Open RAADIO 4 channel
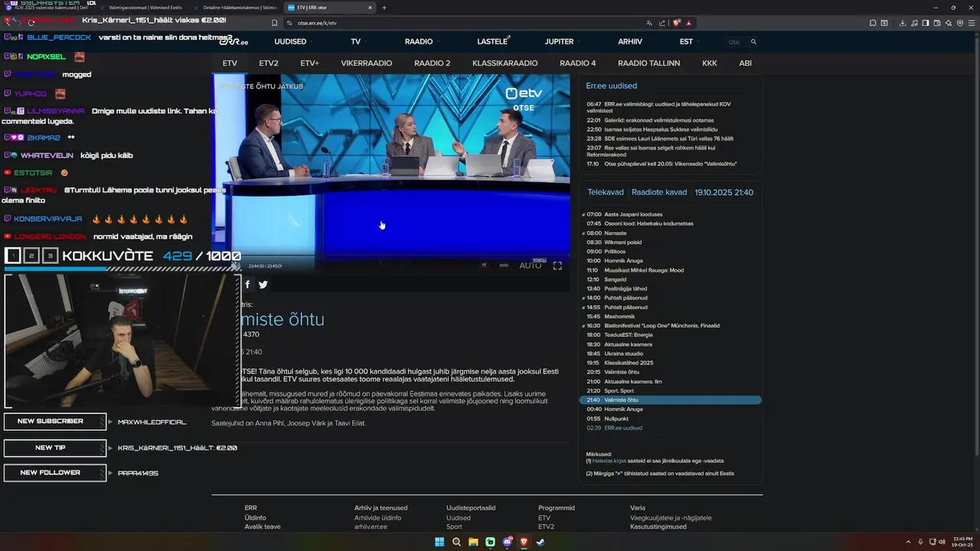980x551 pixels. [x=578, y=64]
